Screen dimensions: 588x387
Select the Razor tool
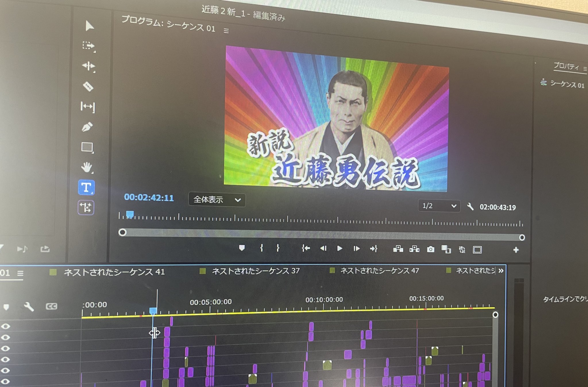[x=88, y=87]
